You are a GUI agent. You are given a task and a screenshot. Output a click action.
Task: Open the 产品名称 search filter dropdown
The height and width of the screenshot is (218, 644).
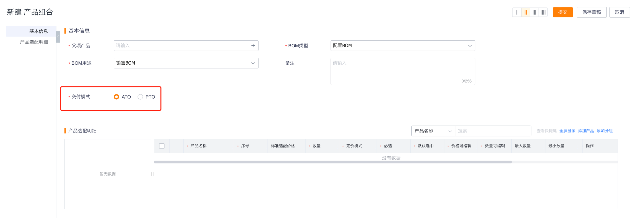click(x=433, y=131)
